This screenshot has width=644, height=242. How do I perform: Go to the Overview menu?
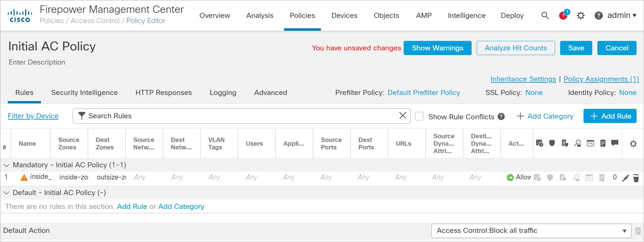coord(215,16)
